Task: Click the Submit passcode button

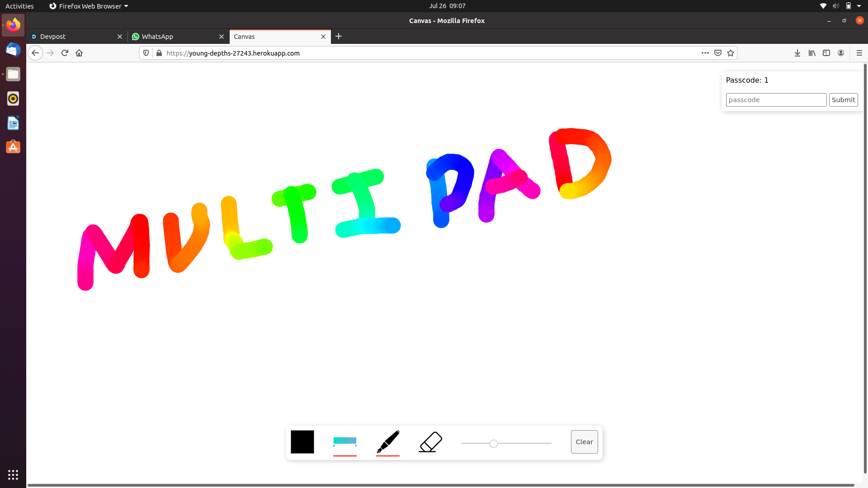Action: [843, 100]
